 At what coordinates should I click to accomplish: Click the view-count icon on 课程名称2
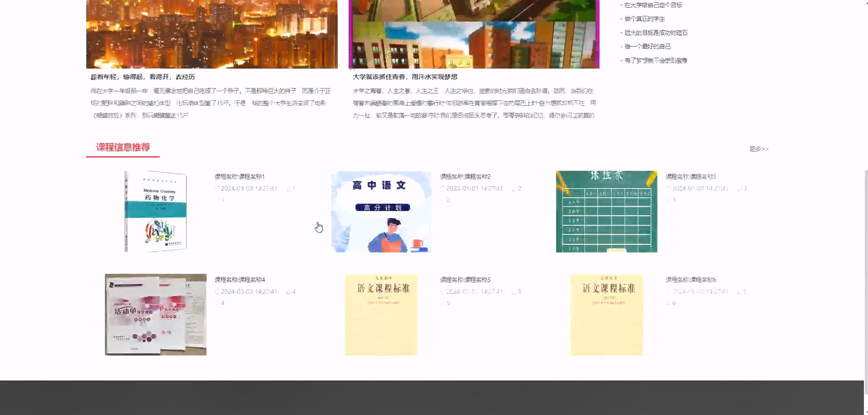[513, 188]
